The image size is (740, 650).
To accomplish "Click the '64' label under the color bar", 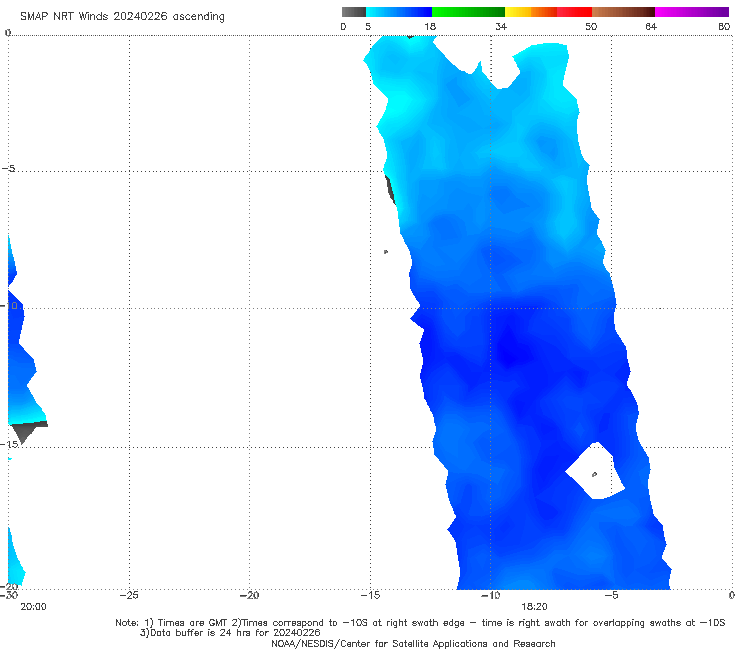I will coord(651,27).
